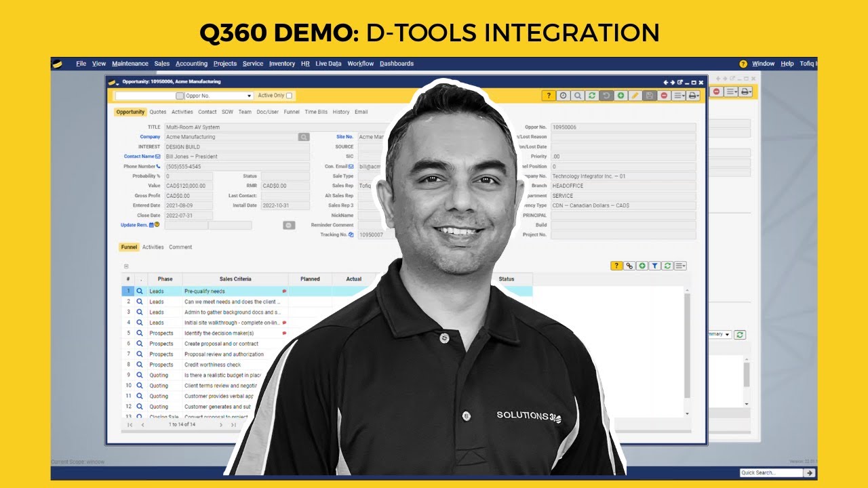Switch to the Time Bills tab
The image size is (868, 488).
pyautogui.click(x=316, y=112)
